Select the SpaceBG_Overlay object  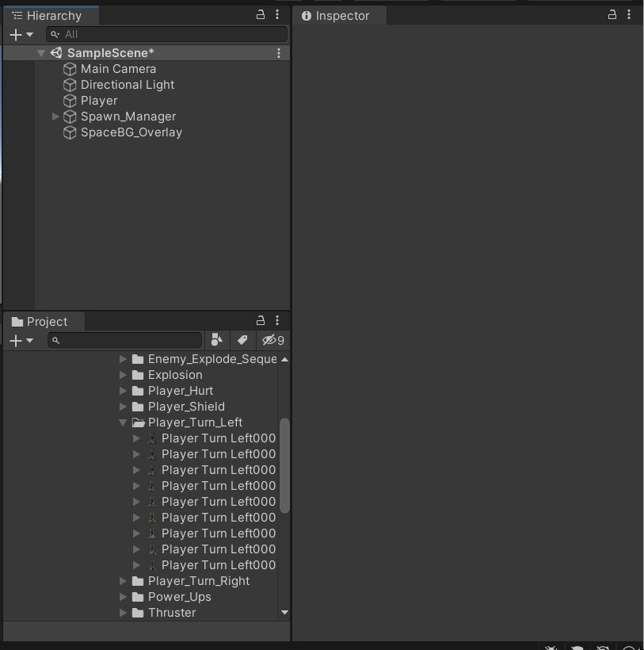pos(131,132)
